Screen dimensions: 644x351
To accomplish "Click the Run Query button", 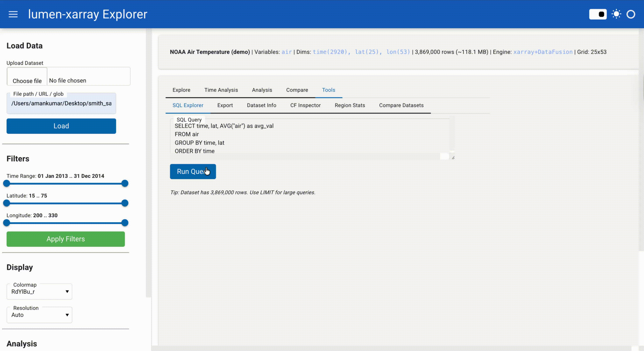I will 193,172.
